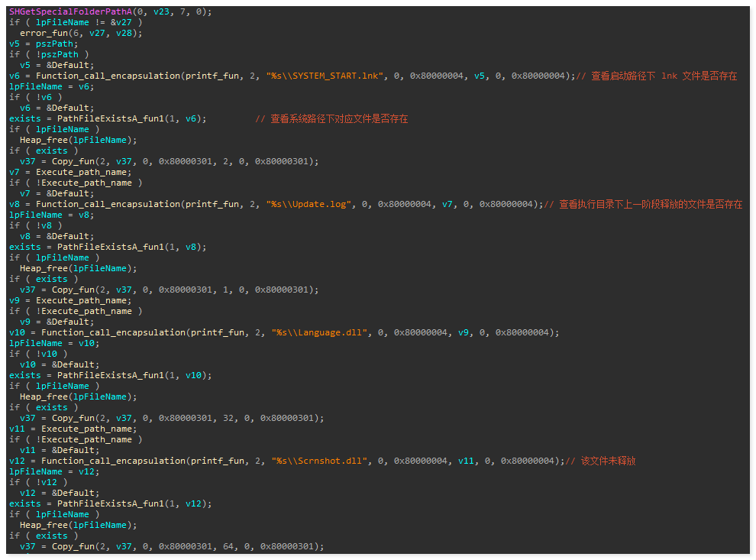The width and height of the screenshot is (756, 560).
Task: Click Execute_path_name assigned to v11
Action: coord(86,429)
